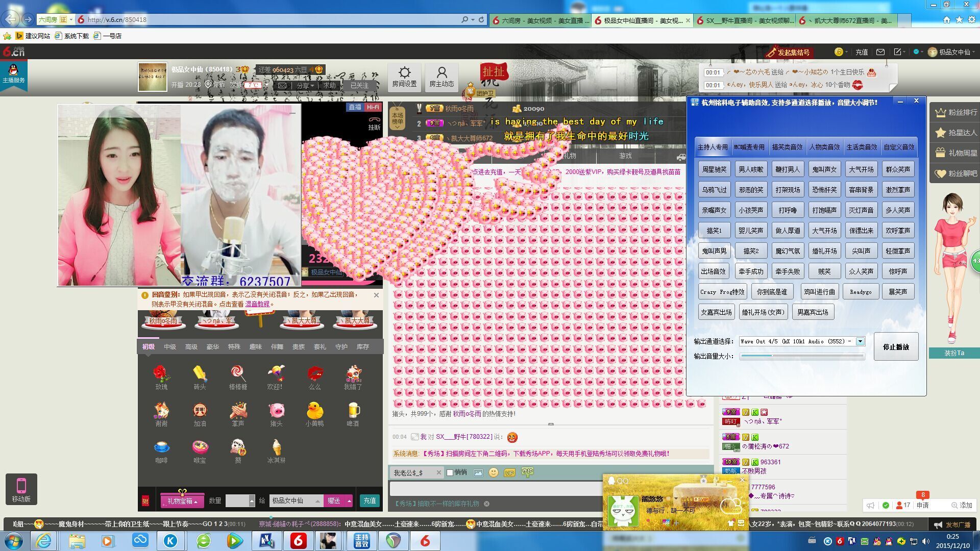Open 房主动态 host updates
The image size is (980, 551).
coord(442,77)
